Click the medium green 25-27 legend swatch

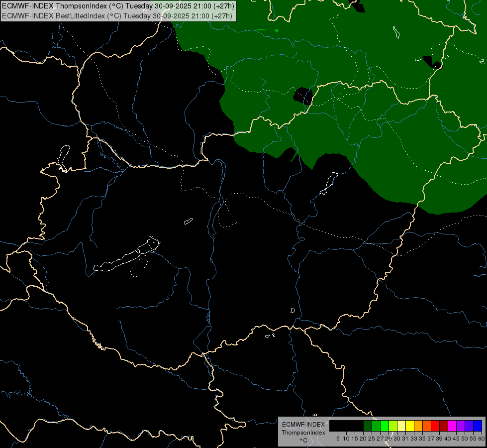(376, 426)
